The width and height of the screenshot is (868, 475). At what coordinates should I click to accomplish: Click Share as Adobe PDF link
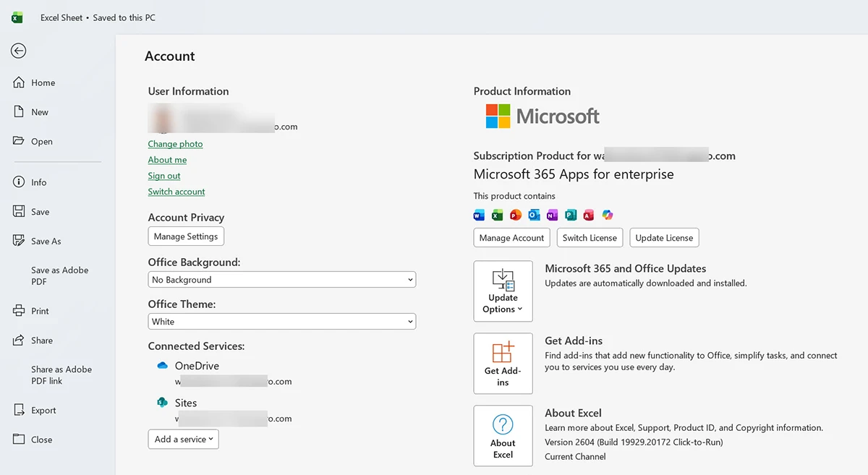61,375
